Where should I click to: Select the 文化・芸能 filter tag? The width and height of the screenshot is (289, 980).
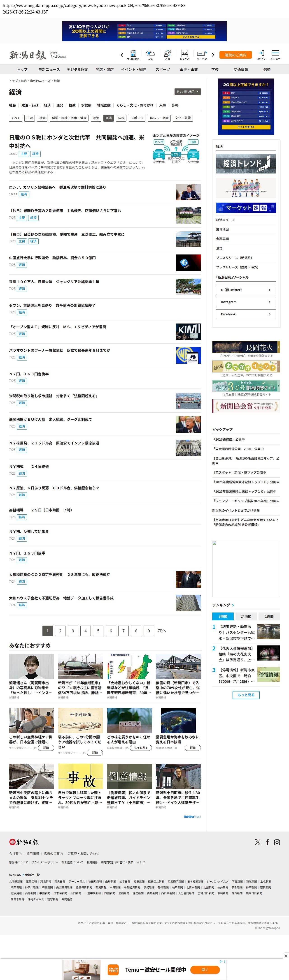click(183, 118)
